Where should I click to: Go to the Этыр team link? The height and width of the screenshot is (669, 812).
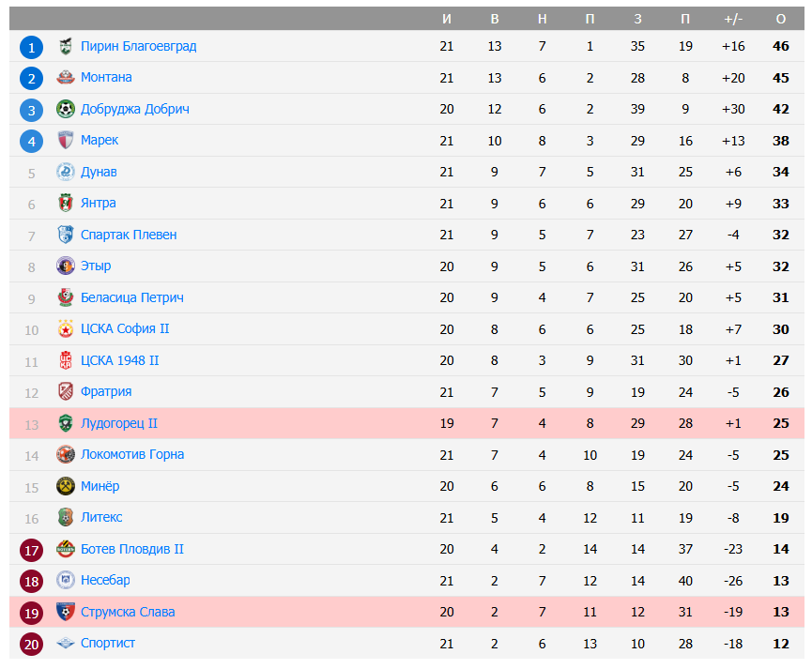[96, 266]
